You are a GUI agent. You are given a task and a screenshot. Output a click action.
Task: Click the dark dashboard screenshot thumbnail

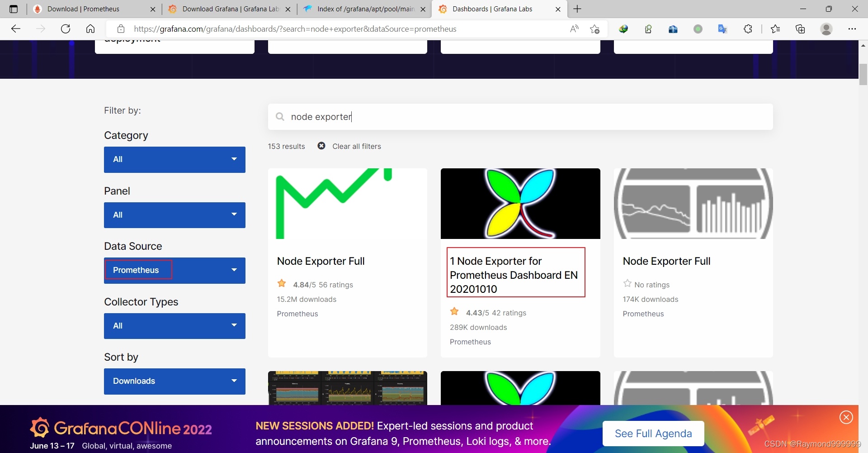tap(347, 388)
